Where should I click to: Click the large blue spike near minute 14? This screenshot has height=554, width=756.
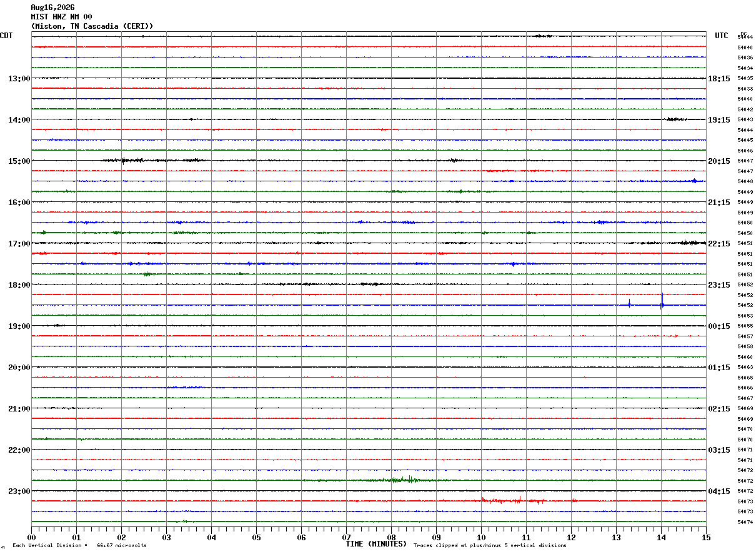coord(662,301)
